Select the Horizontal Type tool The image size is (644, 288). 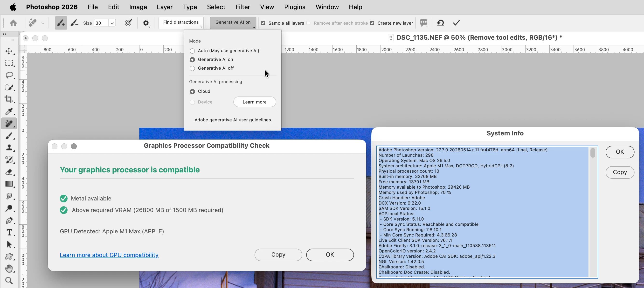tap(9, 232)
